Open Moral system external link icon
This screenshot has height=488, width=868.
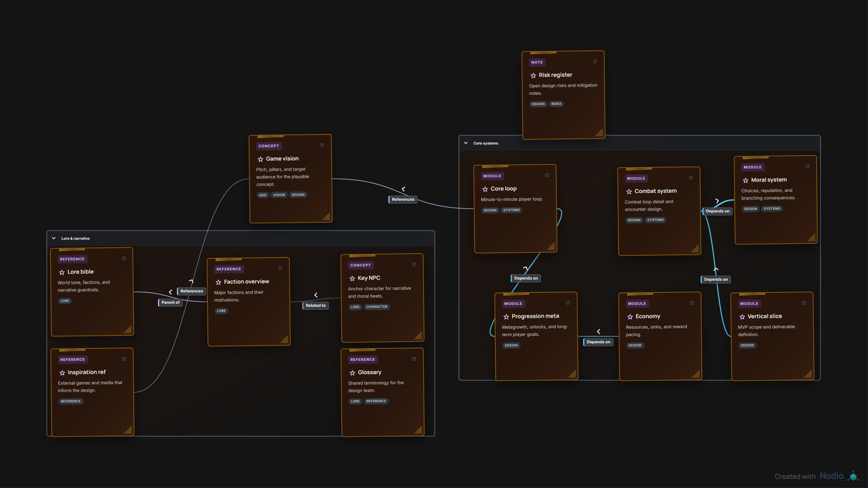tap(807, 166)
